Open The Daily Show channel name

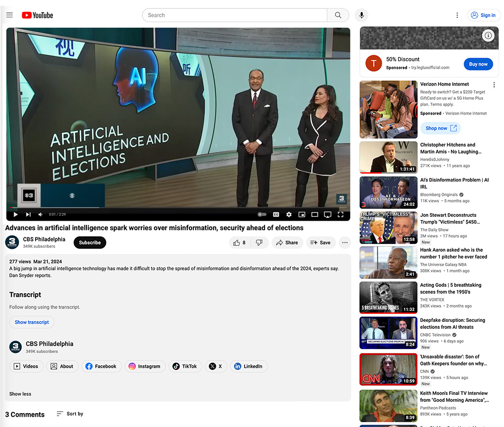click(x=434, y=230)
